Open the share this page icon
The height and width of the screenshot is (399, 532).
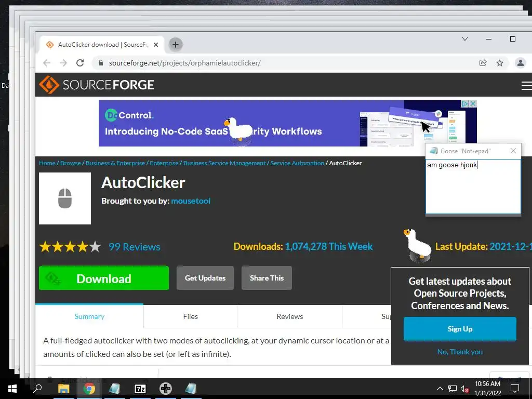(483, 63)
